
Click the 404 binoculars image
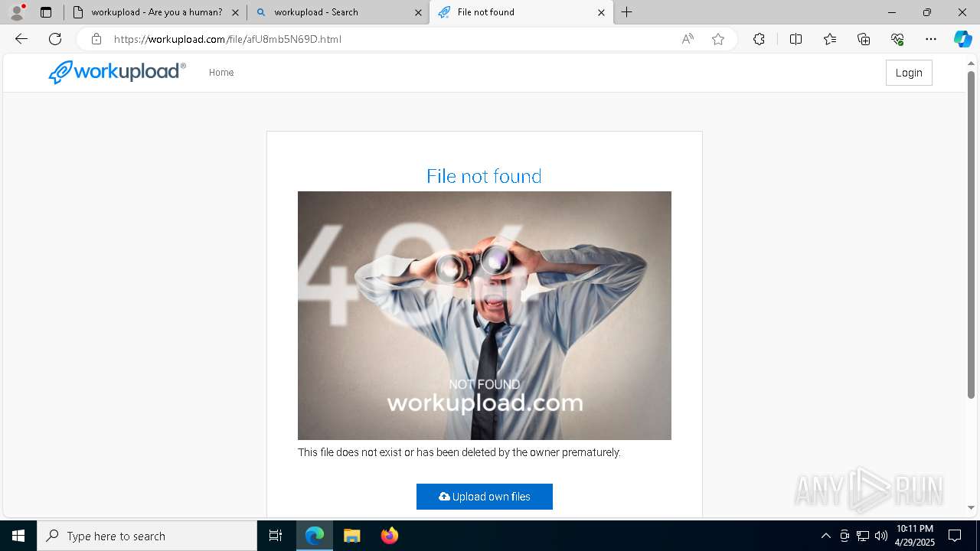tap(485, 315)
